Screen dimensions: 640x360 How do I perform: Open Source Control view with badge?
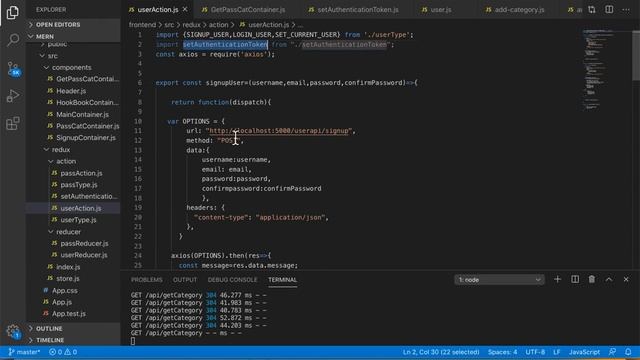(x=13, y=69)
